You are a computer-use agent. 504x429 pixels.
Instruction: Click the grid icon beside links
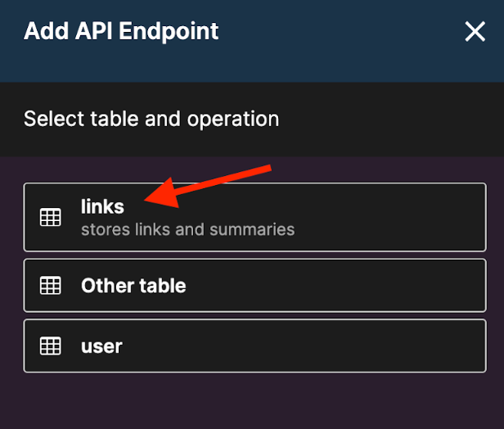(51, 217)
